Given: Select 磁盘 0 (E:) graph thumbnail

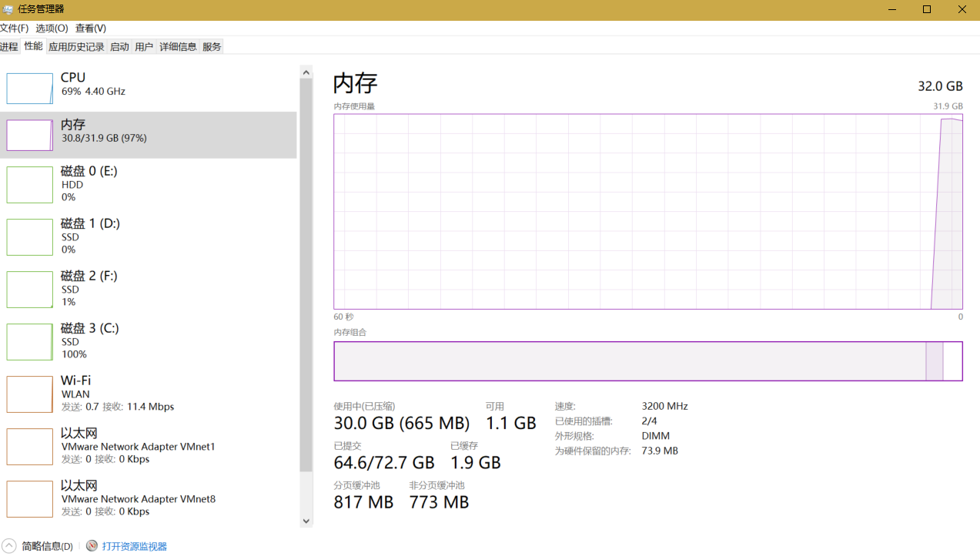Looking at the screenshot, I should 30,185.
